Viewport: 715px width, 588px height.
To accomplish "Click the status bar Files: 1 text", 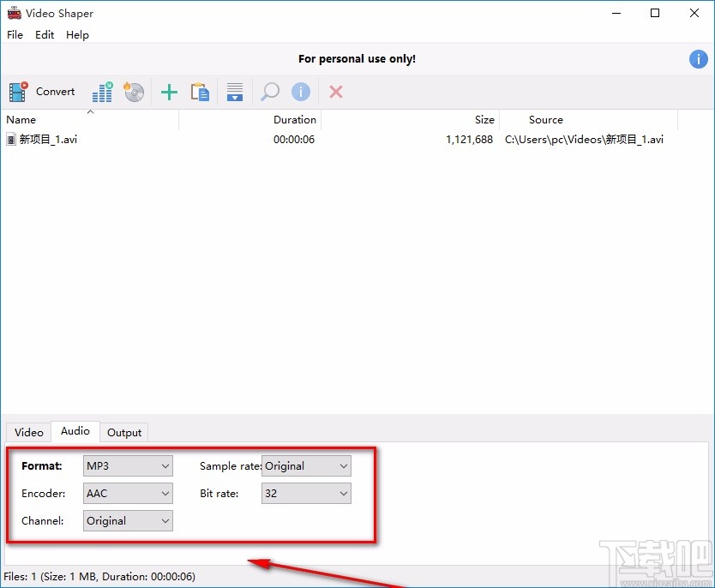I will coord(99,577).
